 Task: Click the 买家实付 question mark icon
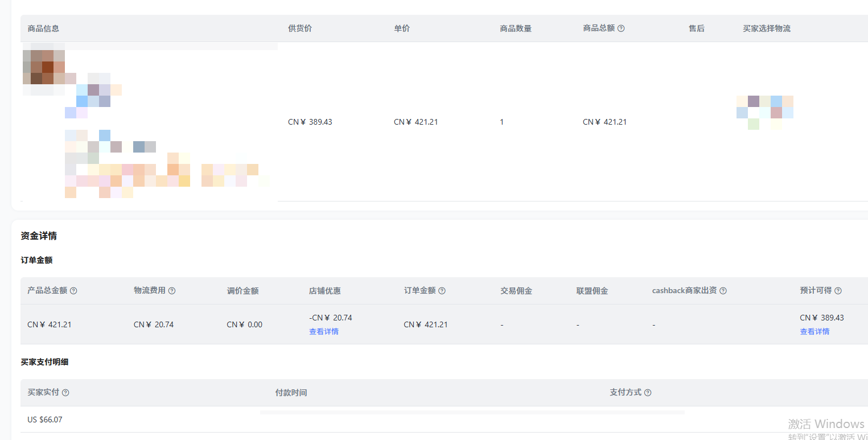[65, 393]
